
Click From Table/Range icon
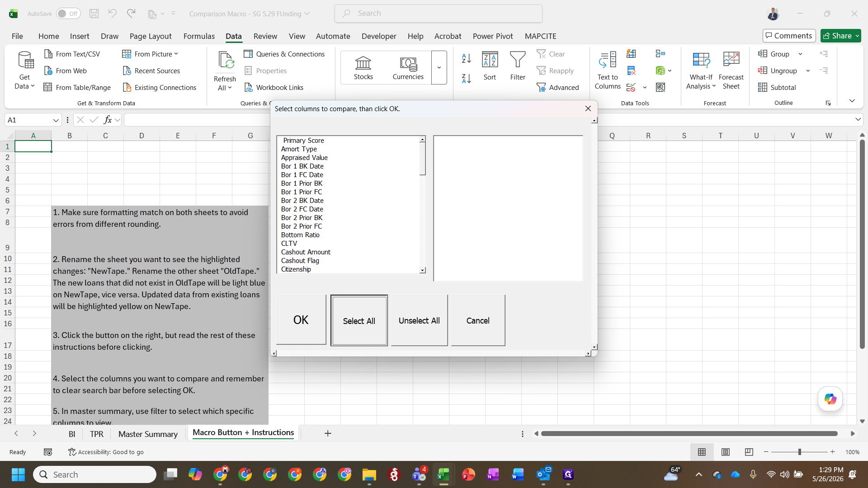click(x=47, y=87)
